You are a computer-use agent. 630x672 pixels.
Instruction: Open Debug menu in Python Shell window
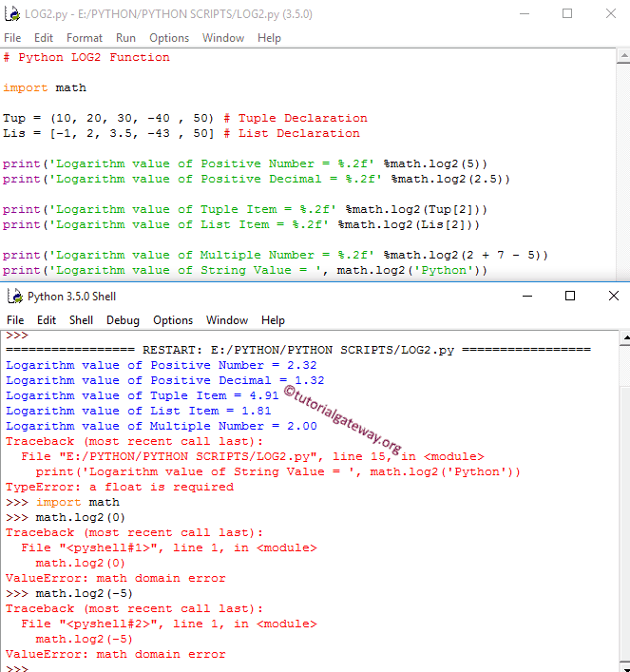coord(123,320)
